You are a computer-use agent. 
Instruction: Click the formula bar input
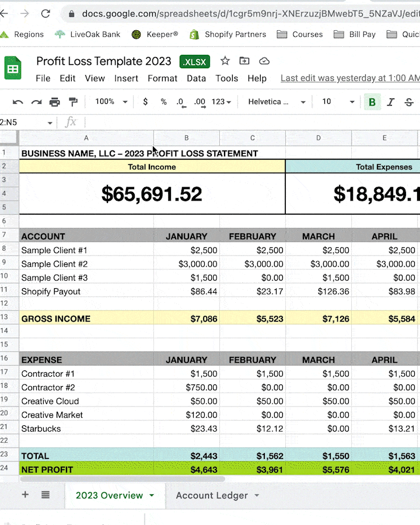click(x=253, y=123)
